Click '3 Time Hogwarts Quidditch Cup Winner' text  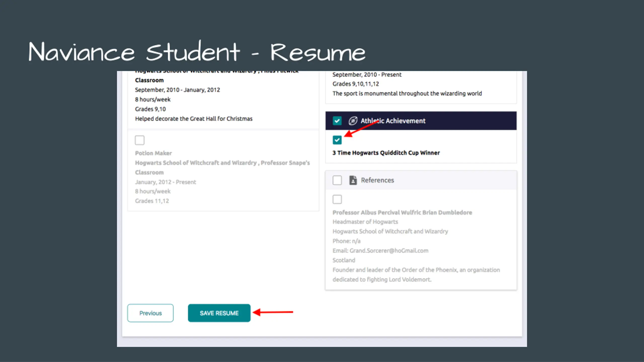(x=386, y=153)
